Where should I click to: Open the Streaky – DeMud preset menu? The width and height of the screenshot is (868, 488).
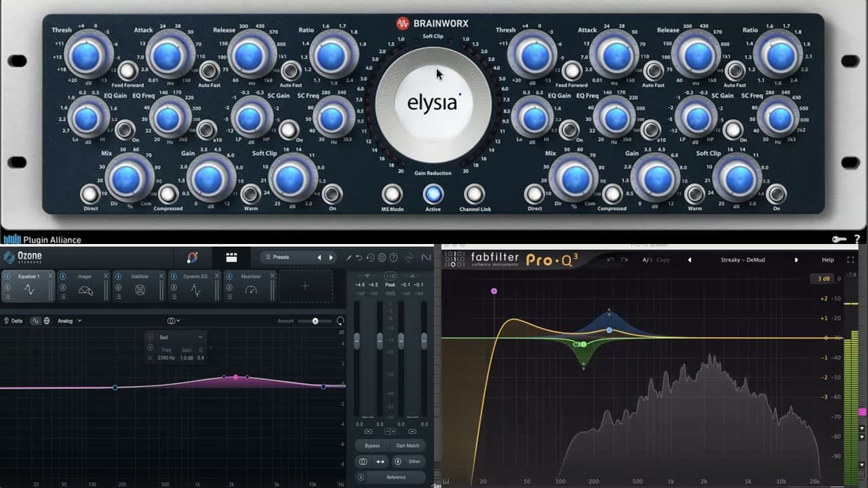click(743, 260)
